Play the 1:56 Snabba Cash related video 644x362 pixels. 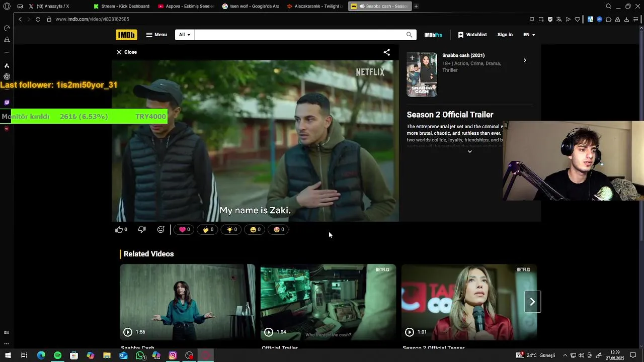coord(187,302)
